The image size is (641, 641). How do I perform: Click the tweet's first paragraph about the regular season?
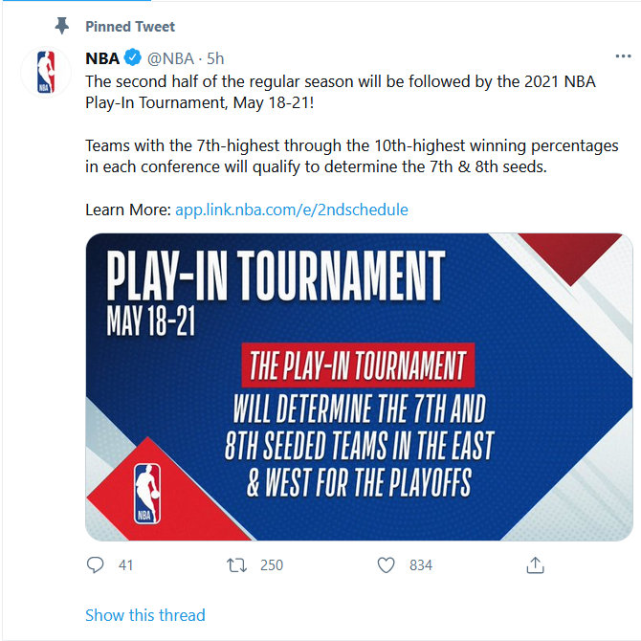[x=340, y=91]
